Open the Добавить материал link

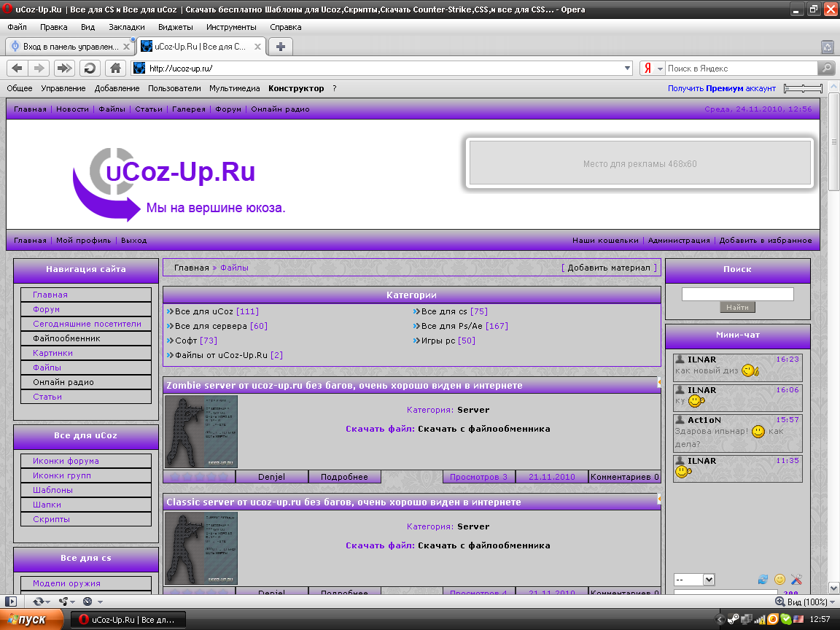(x=609, y=268)
